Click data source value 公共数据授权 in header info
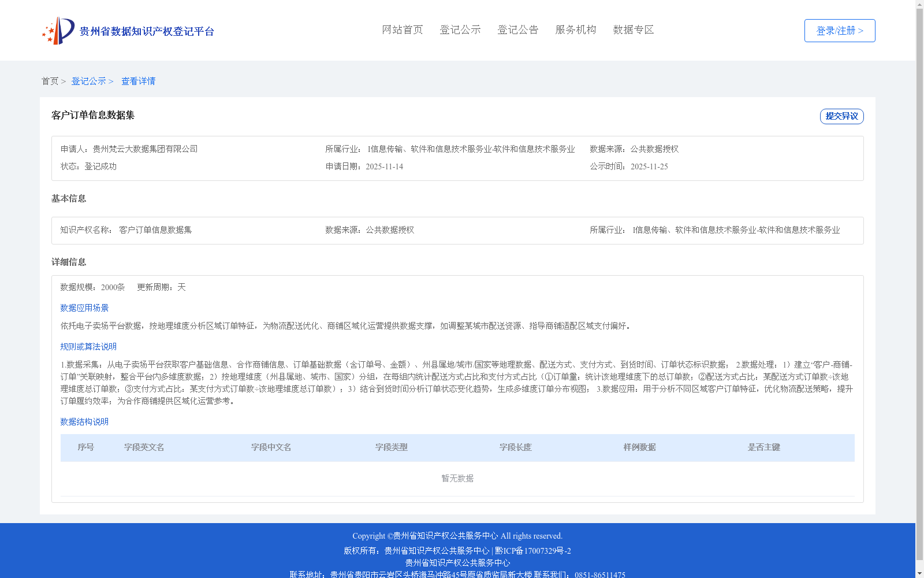This screenshot has width=924, height=578. pos(654,149)
